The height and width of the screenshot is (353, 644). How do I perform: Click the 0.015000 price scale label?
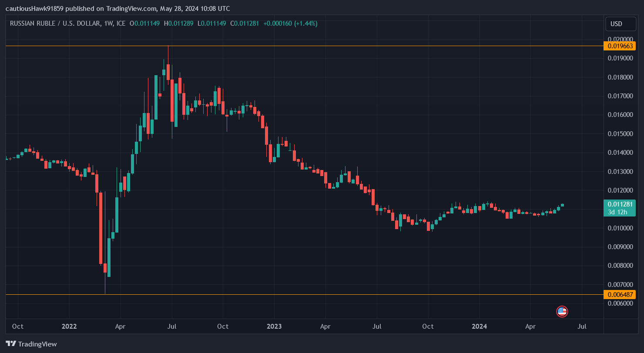pos(620,133)
